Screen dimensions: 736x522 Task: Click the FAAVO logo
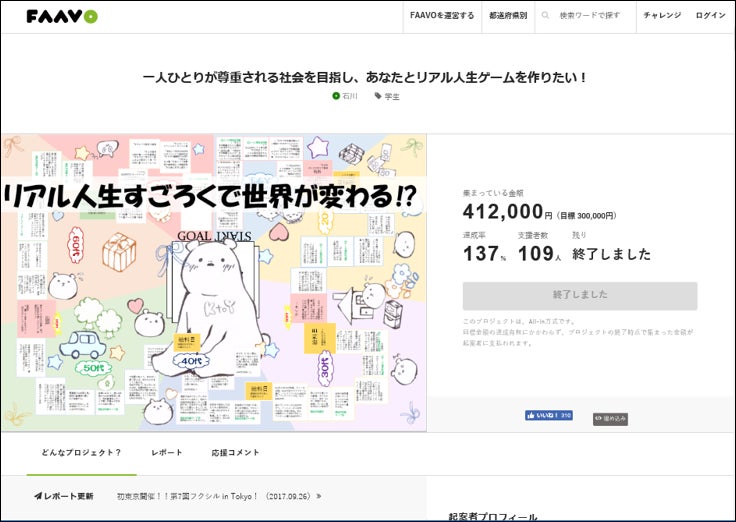pos(61,16)
